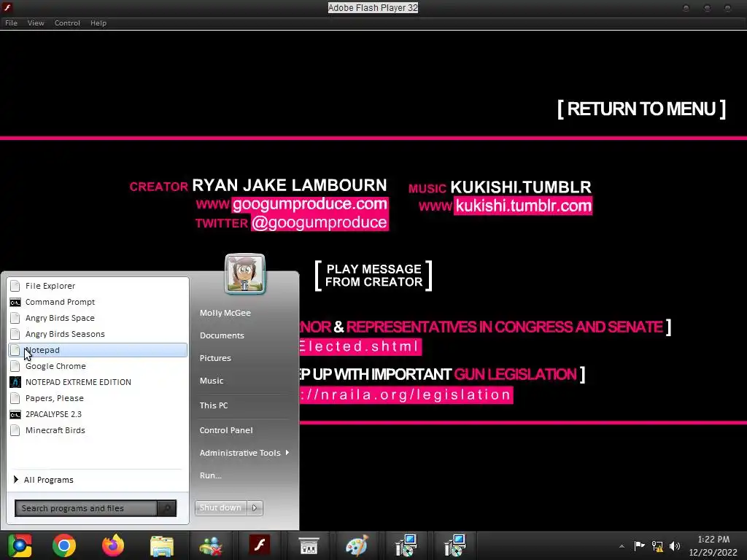Open the @googumproduce Twitter link
The height and width of the screenshot is (560, 747).
[x=320, y=222]
